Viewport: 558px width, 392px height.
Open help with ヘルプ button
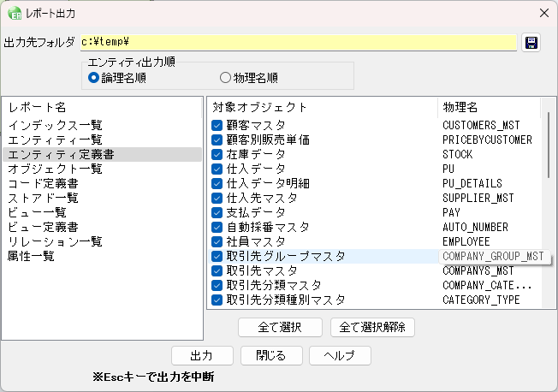click(340, 355)
